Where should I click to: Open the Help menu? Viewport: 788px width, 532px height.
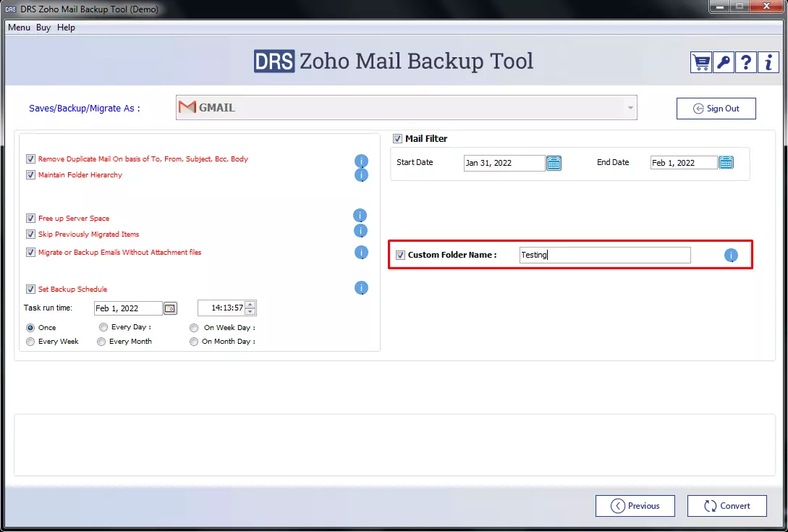(x=66, y=28)
